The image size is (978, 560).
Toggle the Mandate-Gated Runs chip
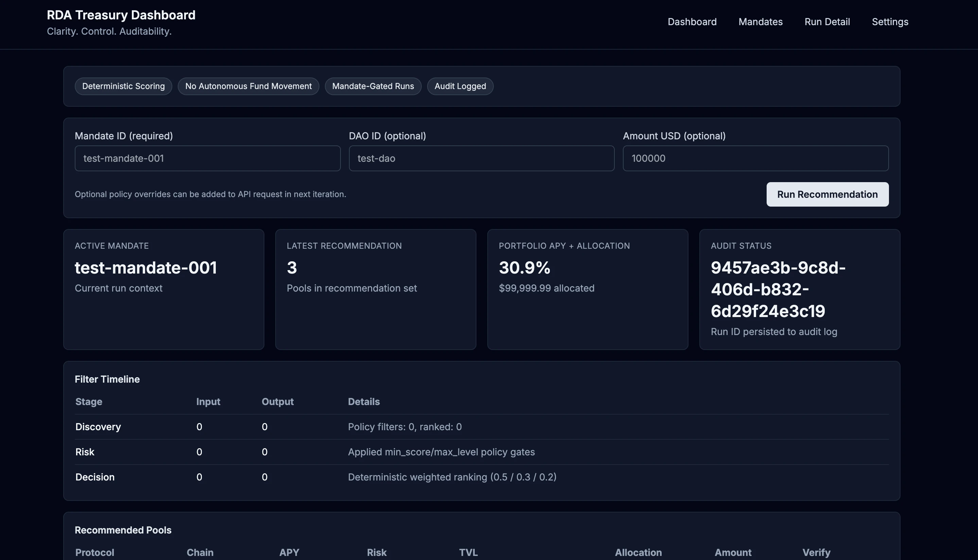pos(373,86)
